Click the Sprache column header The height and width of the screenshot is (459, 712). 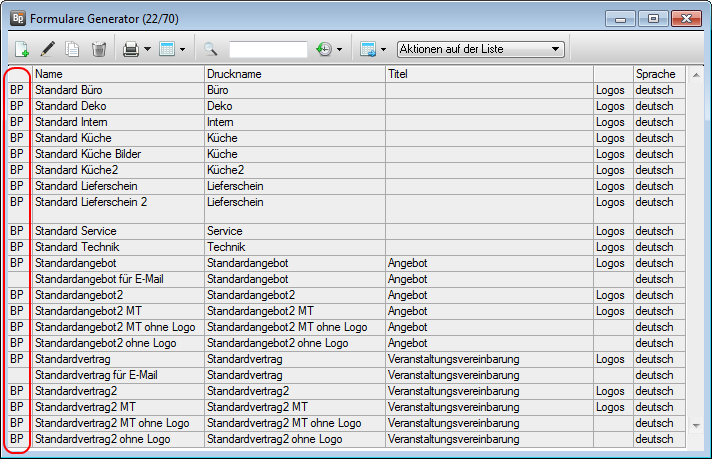coord(657,74)
